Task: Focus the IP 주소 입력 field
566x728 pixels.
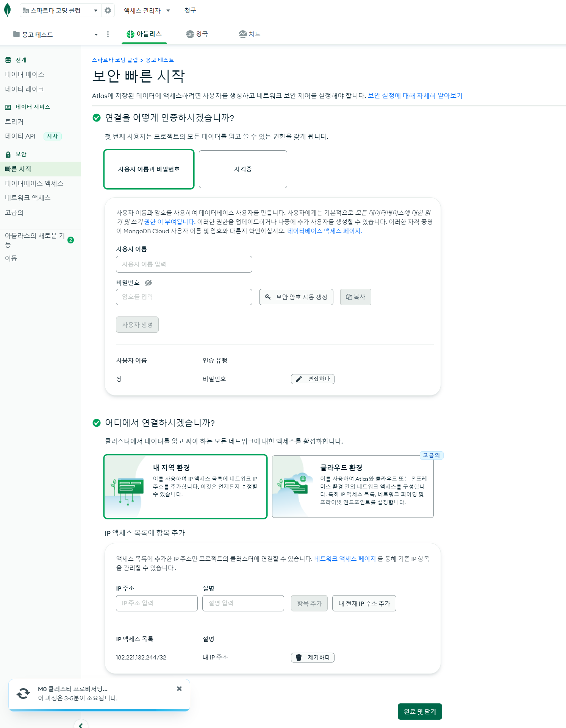Action: [x=157, y=603]
